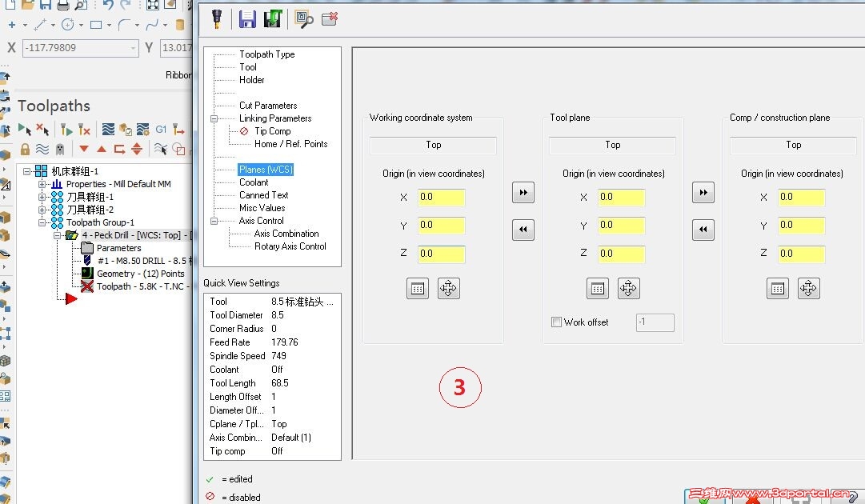Select Rotary Axis Control item
Image resolution: width=865 pixels, height=504 pixels.
click(290, 246)
